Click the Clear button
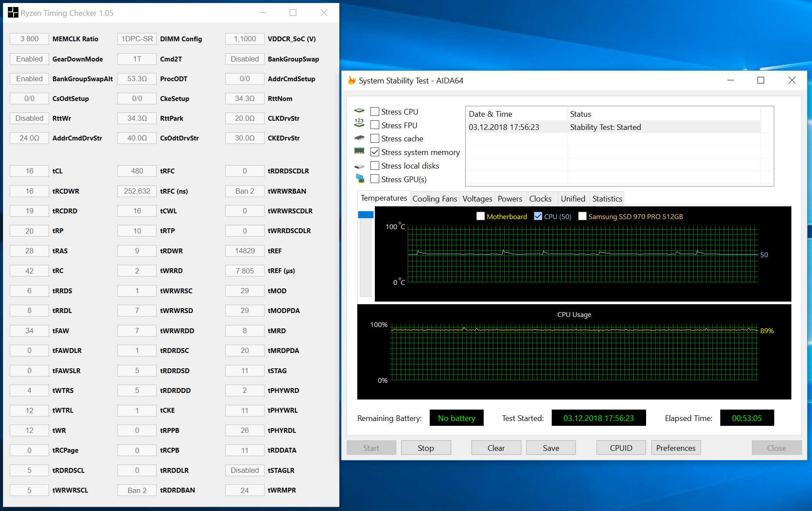The image size is (812, 511). point(496,448)
